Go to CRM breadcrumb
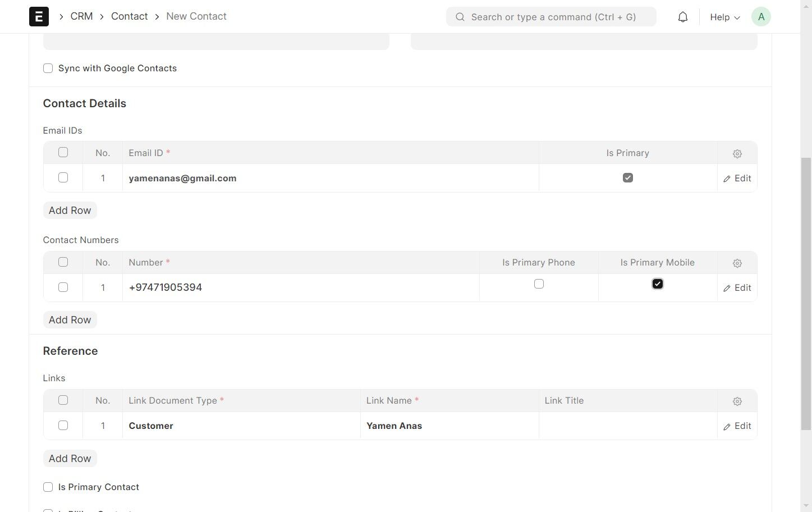This screenshot has width=812, height=512. point(82,16)
